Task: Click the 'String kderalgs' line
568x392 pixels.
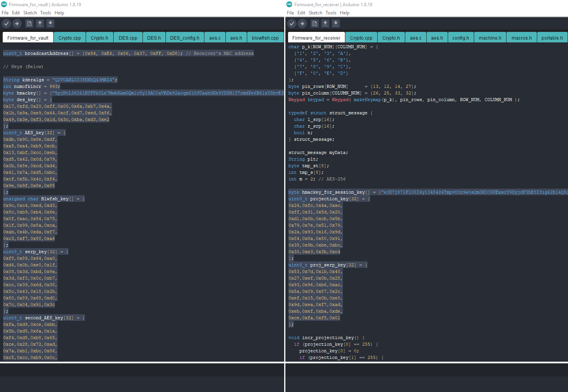Action: (60, 80)
